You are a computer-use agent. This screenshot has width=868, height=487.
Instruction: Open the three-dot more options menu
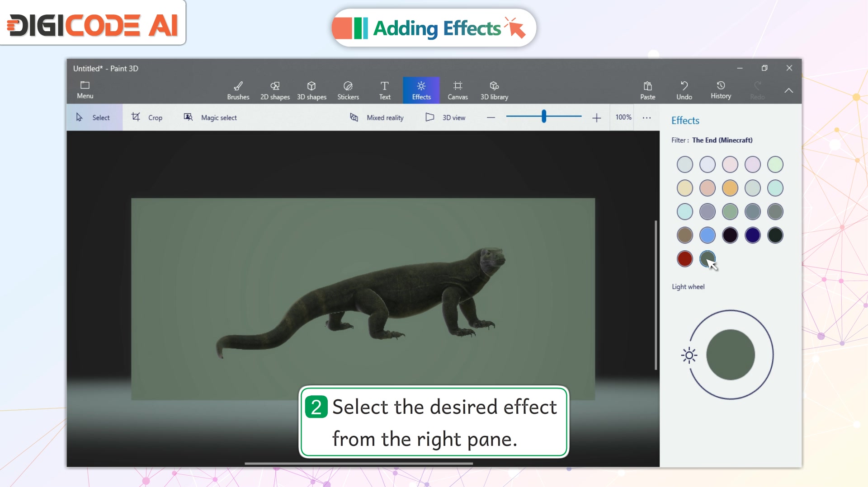(646, 118)
